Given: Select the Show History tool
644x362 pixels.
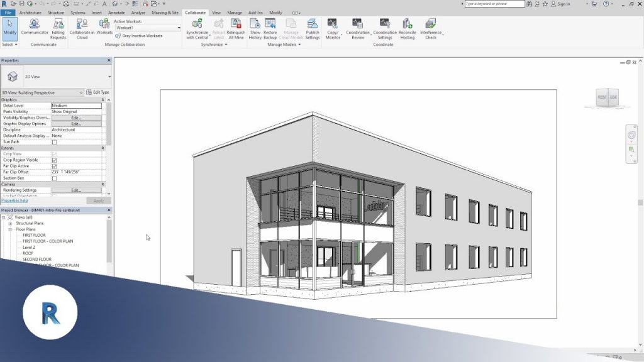Looking at the screenshot, I should (x=255, y=24).
